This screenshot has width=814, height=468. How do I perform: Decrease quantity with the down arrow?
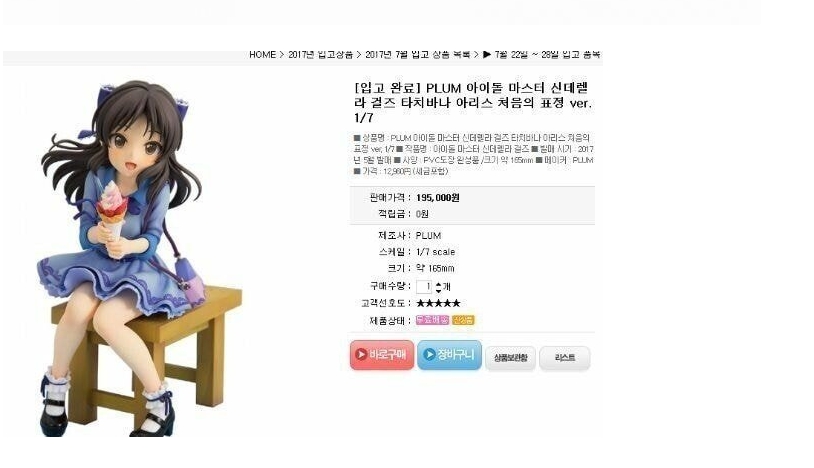(438, 290)
